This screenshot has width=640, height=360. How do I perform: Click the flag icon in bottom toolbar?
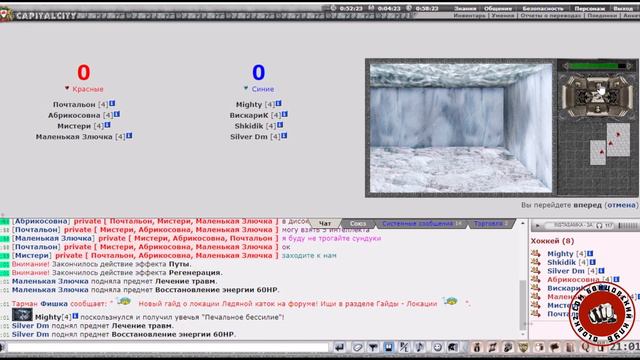tap(554, 347)
